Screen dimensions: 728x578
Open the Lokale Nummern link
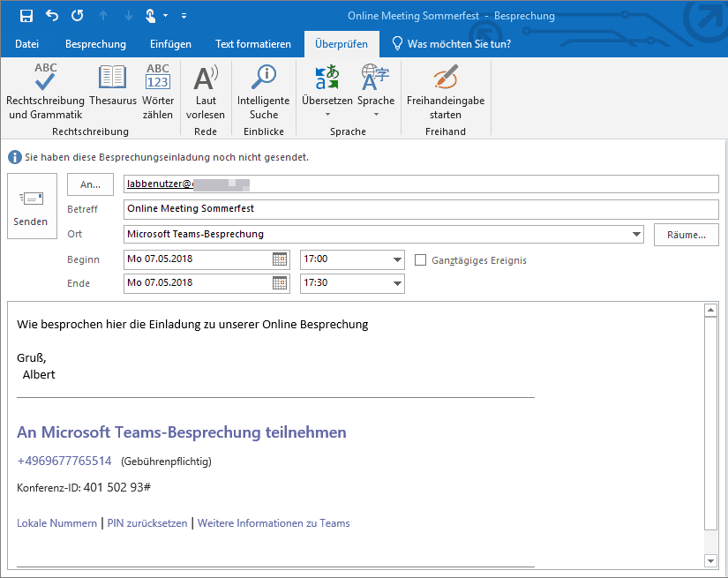[x=56, y=523]
